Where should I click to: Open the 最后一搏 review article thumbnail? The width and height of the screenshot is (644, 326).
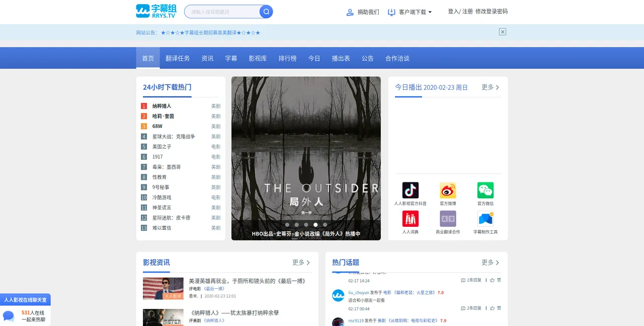click(x=163, y=289)
